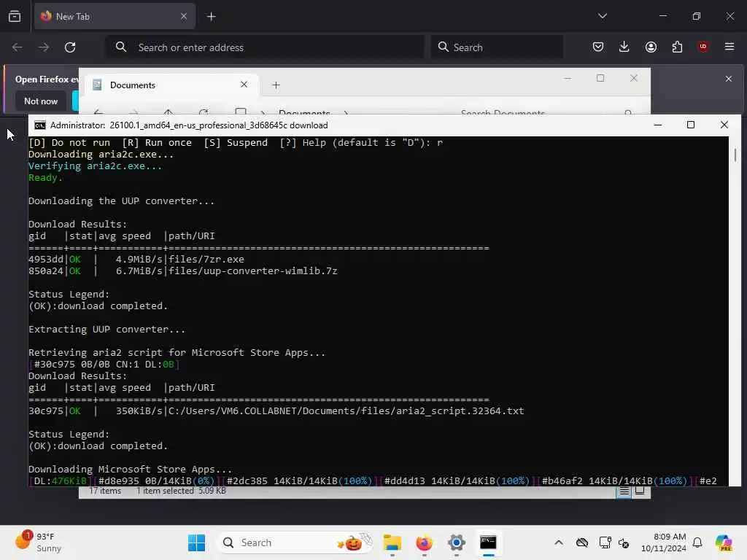The image size is (747, 560).
Task: Click the text 'files/7zr.exe'
Action: [x=206, y=260]
